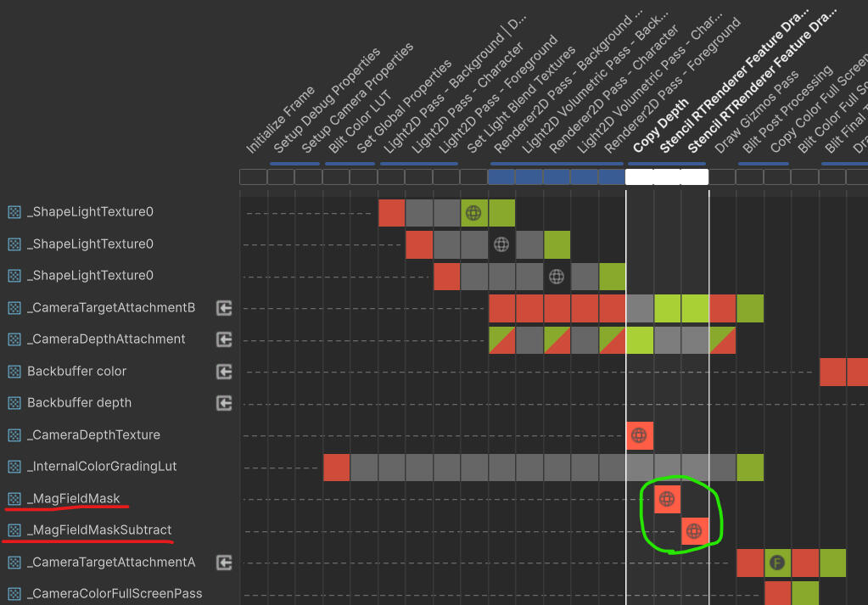The width and height of the screenshot is (868, 605).
Task: Click the Setup Camera Properties pass label
Action: [357, 98]
